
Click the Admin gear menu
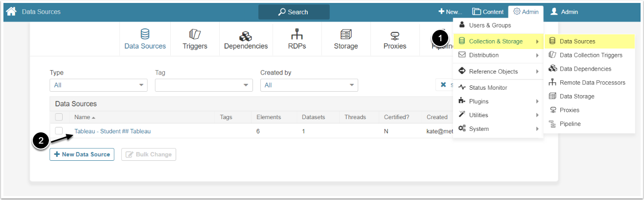[x=526, y=12]
